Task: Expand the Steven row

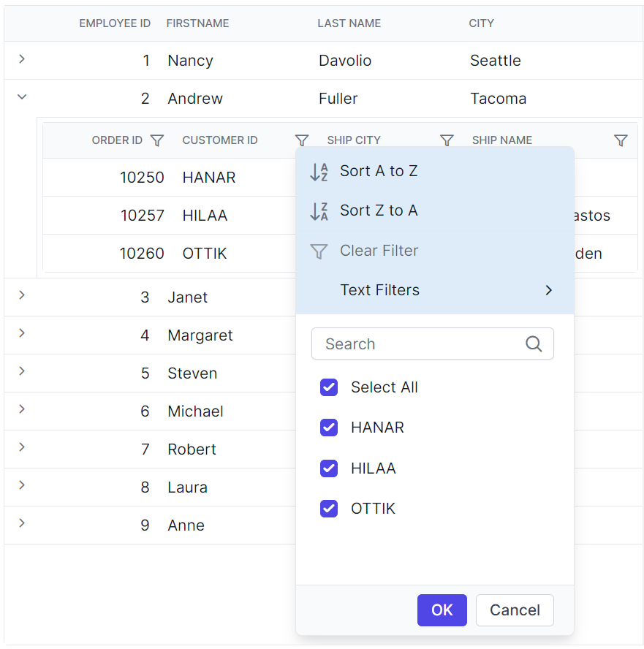Action: pyautogui.click(x=22, y=371)
